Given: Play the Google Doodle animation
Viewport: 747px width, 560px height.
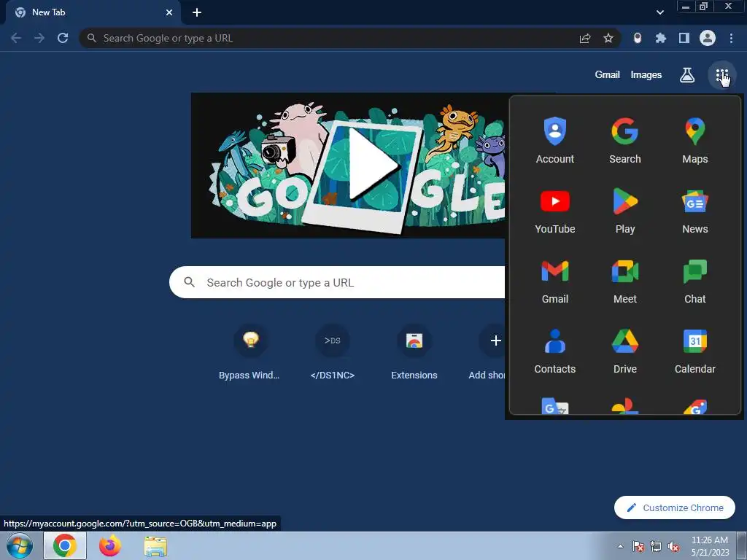Looking at the screenshot, I should pos(372,164).
